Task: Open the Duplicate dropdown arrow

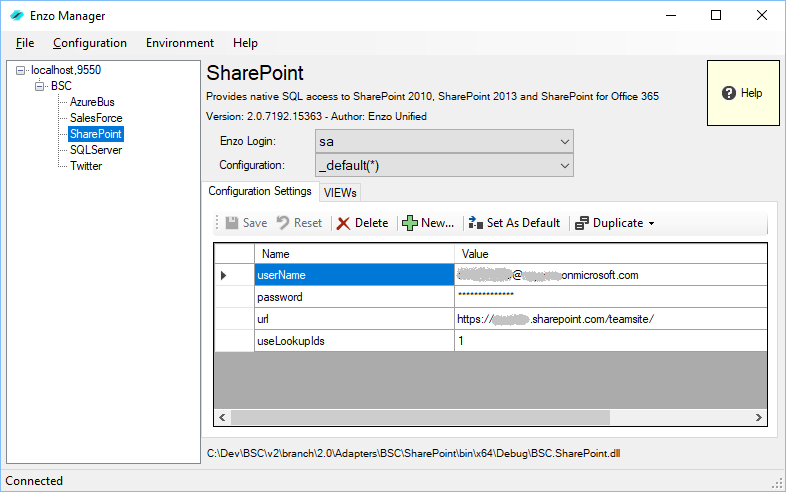Action: pyautogui.click(x=651, y=224)
